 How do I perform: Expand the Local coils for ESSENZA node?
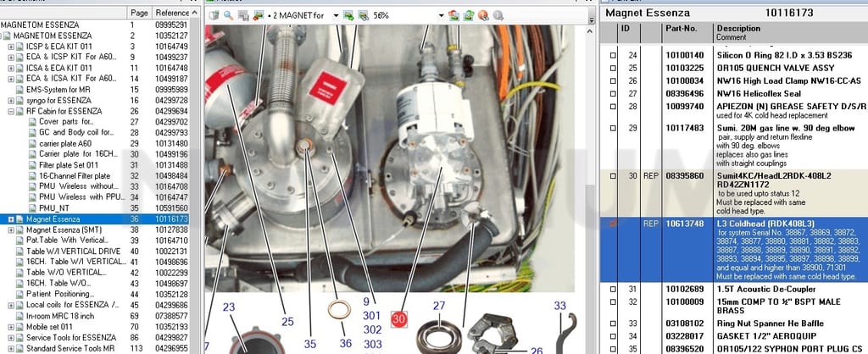pos(11,306)
